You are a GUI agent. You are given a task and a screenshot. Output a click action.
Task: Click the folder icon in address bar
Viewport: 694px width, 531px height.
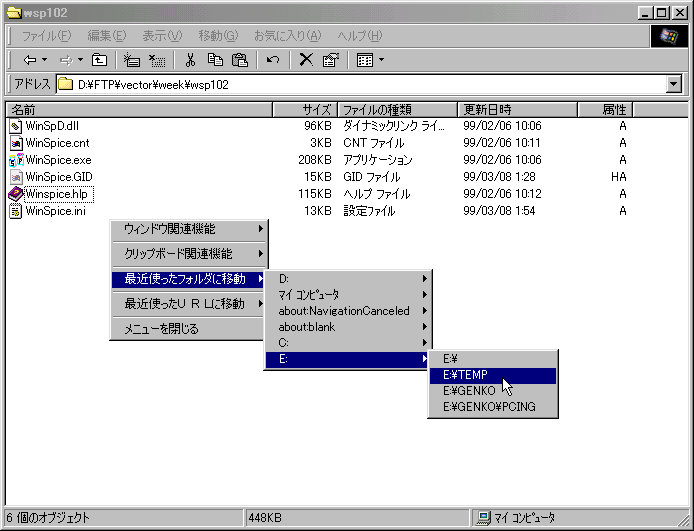66,84
